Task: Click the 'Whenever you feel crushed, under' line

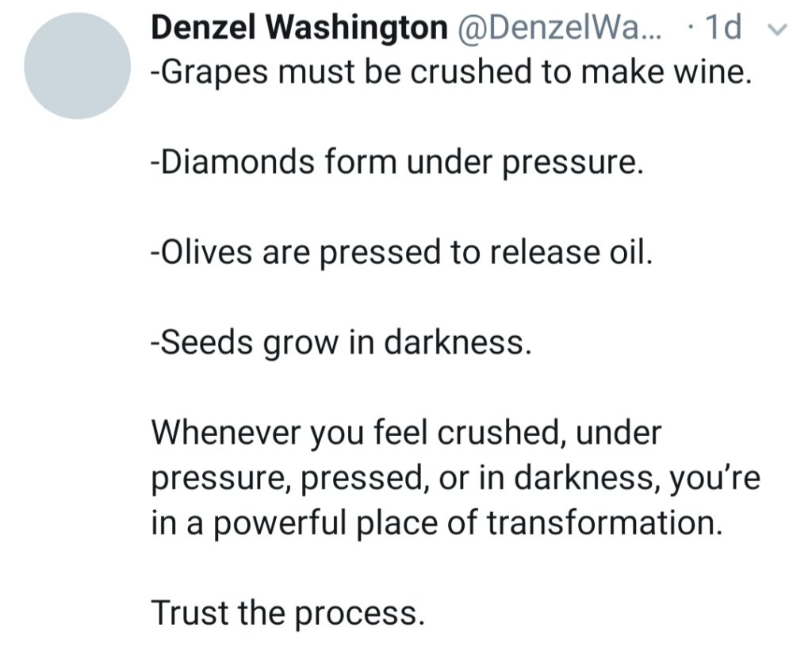Action: coord(407,433)
